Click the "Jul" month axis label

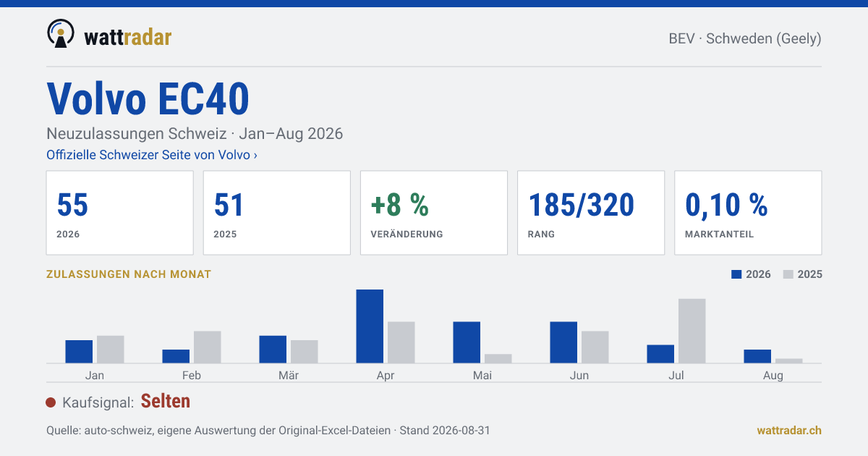pos(676,375)
